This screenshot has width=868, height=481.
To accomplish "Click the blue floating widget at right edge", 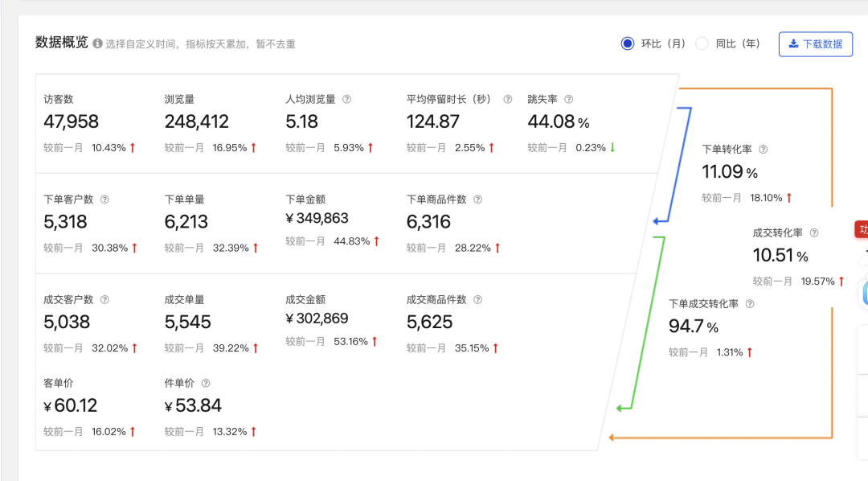I will 865,293.
